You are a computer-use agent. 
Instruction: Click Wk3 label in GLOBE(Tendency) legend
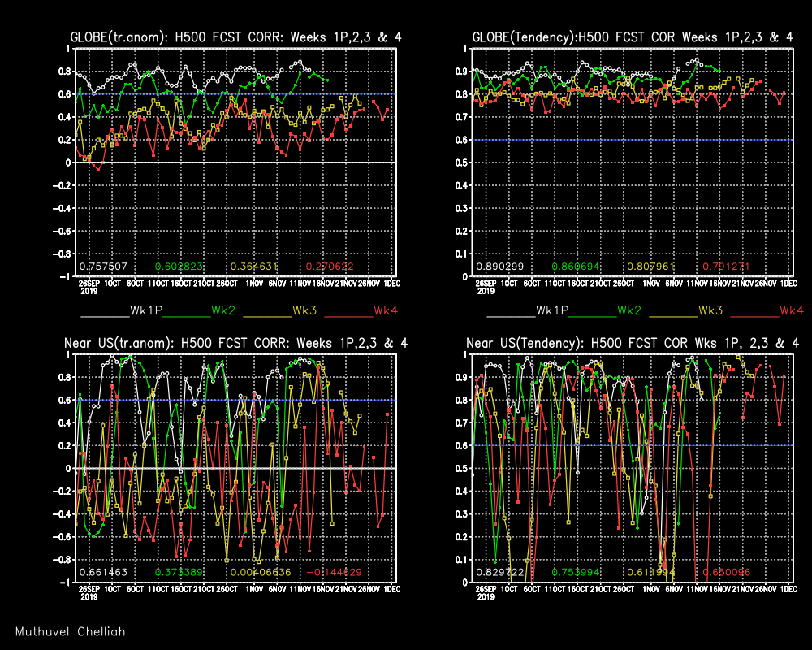pos(710,310)
